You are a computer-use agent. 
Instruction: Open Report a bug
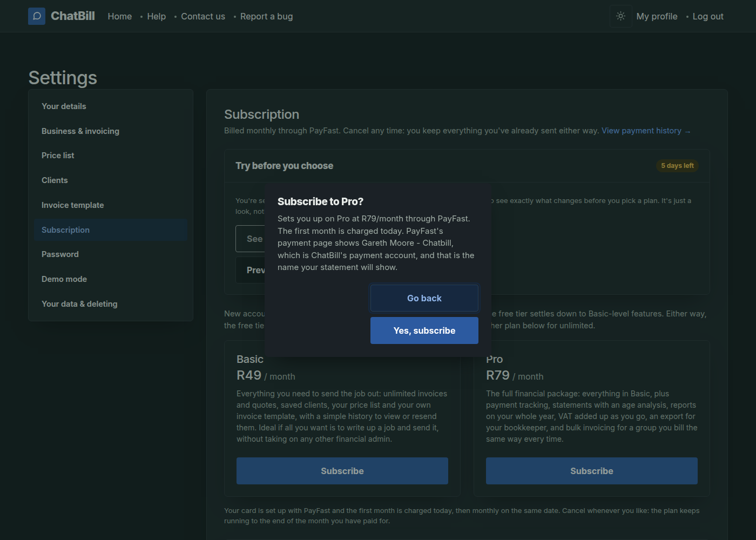[267, 16]
